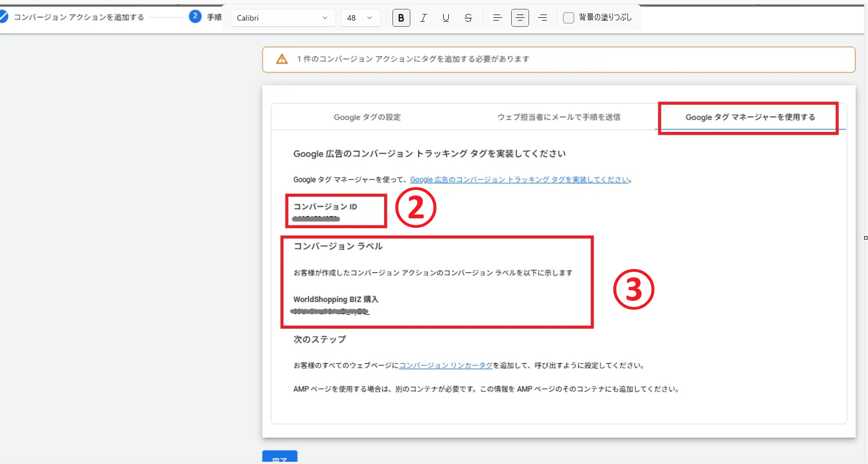
Task: Apply italic formatting
Action: [x=424, y=18]
